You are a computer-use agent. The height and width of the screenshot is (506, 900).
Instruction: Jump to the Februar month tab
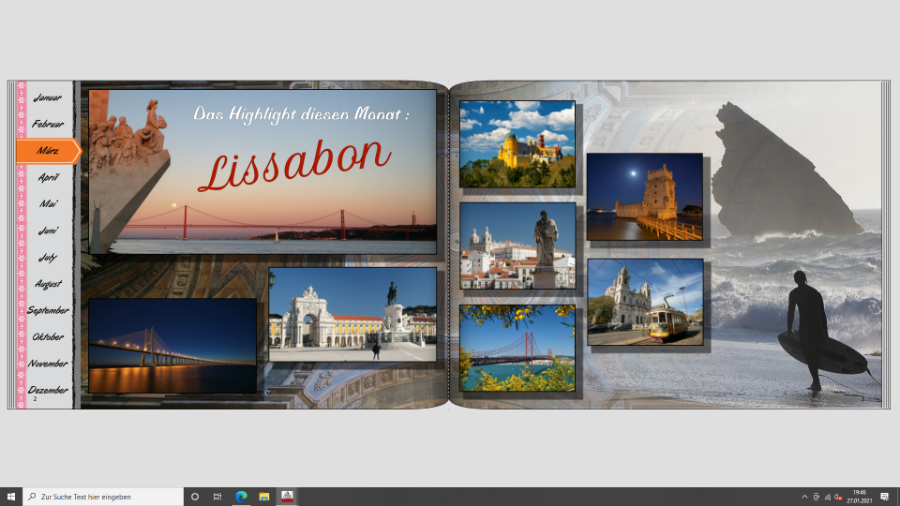47,124
